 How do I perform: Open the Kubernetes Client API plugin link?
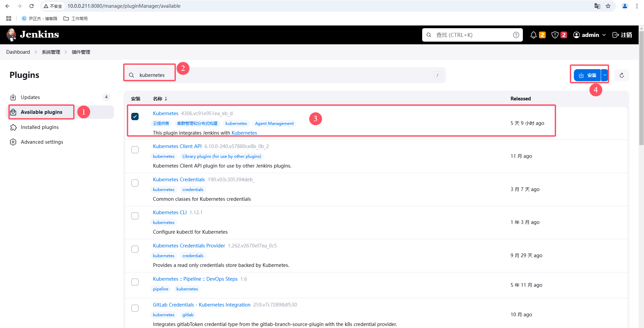[x=177, y=146]
